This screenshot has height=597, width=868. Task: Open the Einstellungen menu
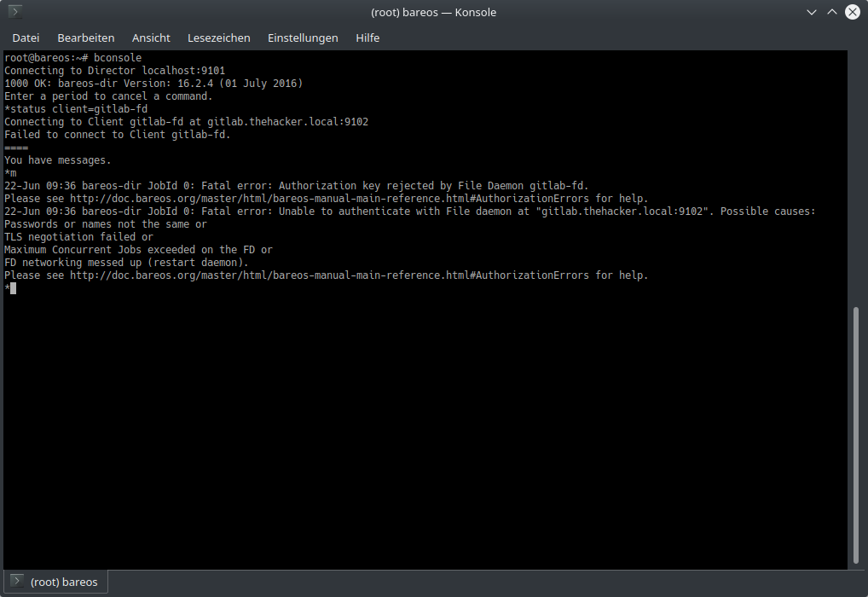(x=303, y=38)
